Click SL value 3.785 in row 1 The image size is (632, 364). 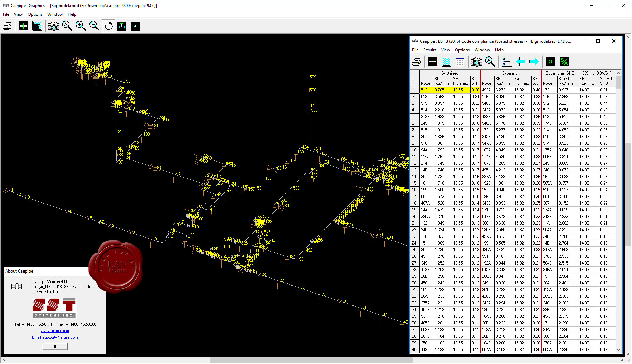coord(443,90)
